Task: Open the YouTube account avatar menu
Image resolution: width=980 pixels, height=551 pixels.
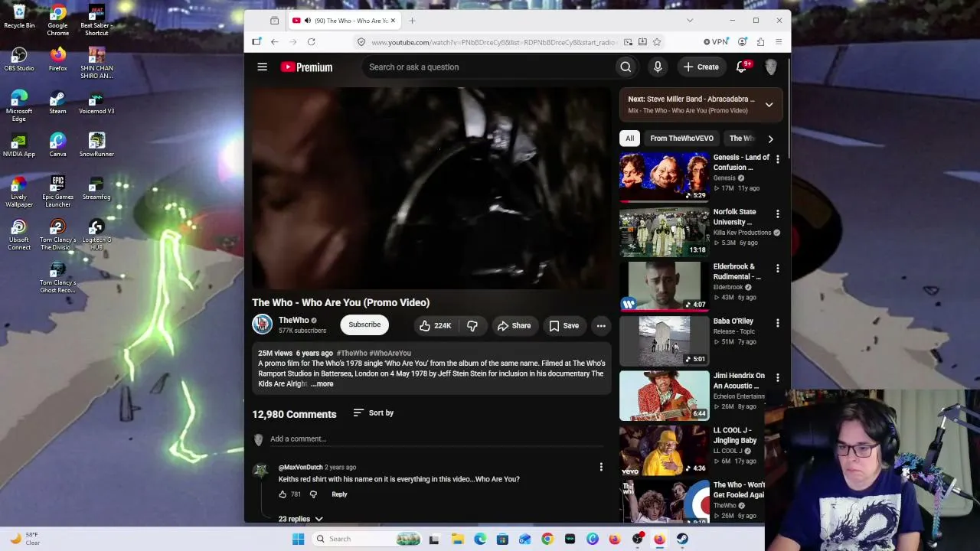Action: [771, 67]
